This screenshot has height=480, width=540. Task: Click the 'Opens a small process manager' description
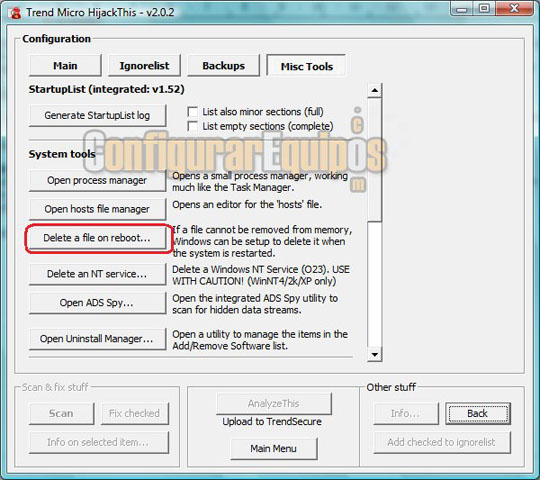[x=260, y=182]
